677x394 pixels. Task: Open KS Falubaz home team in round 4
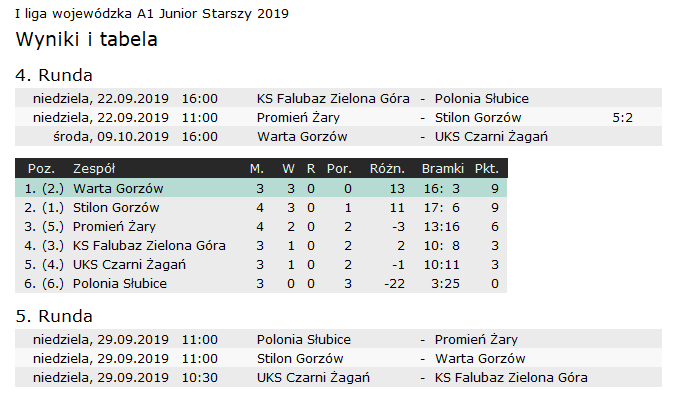(x=333, y=98)
